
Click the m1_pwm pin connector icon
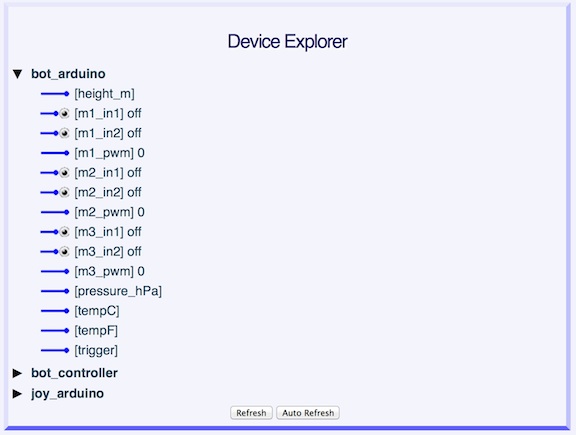(x=55, y=153)
